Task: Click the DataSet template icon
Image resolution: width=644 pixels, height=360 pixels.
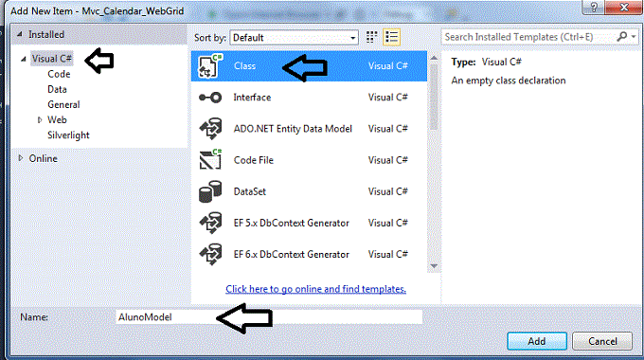Action: [x=210, y=191]
